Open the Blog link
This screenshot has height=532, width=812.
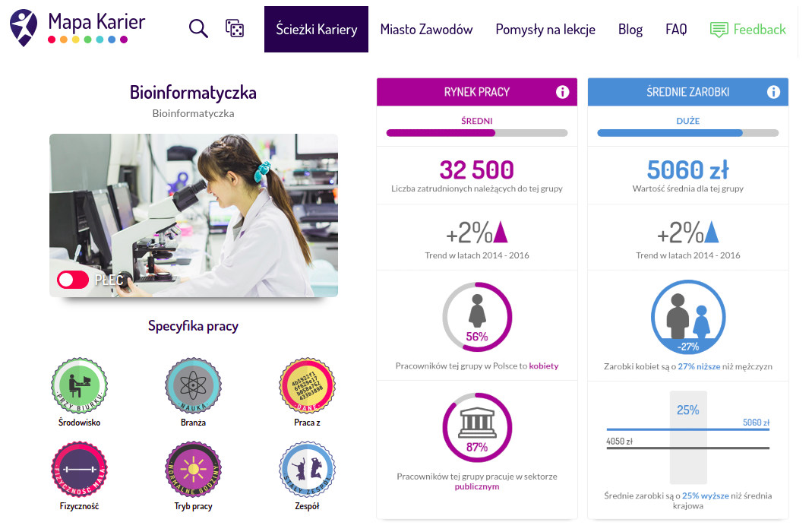[x=630, y=30]
